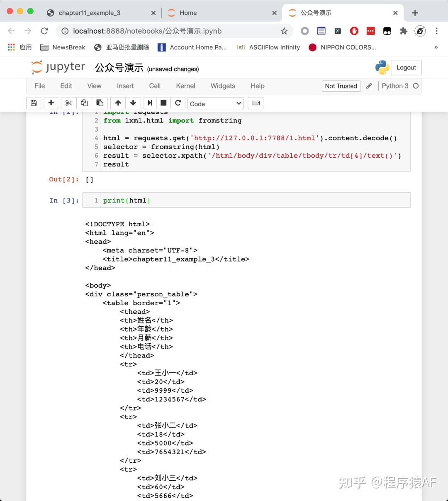Viewport: 448px width, 501px height.
Task: Open the browser extensions puzzle-piece icon
Action: coord(404,31)
